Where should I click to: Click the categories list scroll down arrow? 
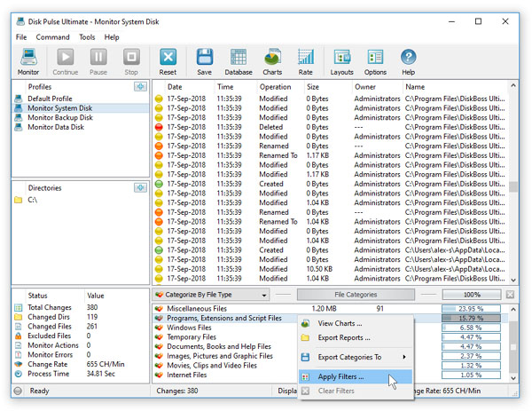pyautogui.click(x=513, y=378)
